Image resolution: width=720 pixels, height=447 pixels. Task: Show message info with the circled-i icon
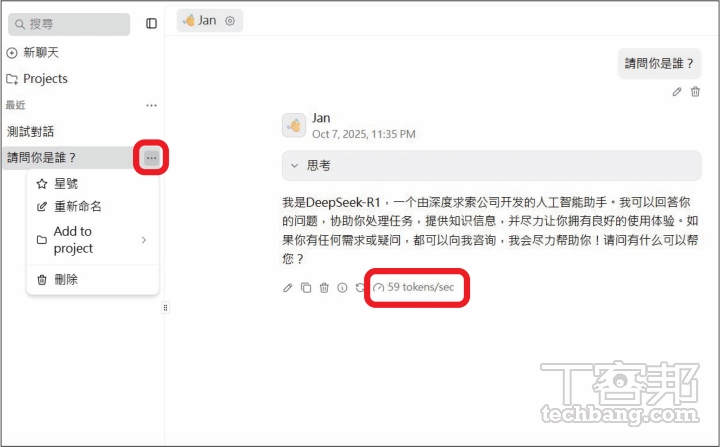point(342,288)
